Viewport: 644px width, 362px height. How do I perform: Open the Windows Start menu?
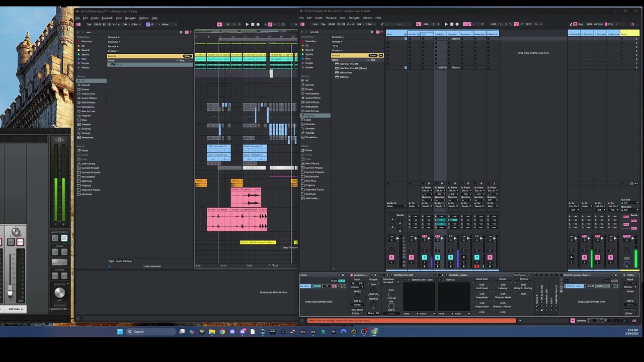pyautogui.click(x=120, y=332)
